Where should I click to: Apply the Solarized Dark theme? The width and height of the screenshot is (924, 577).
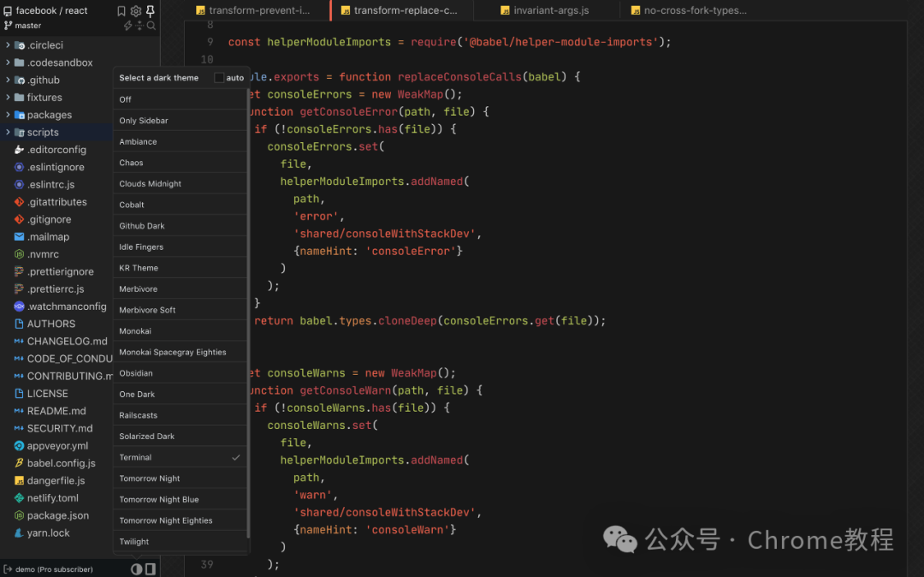[180, 437]
